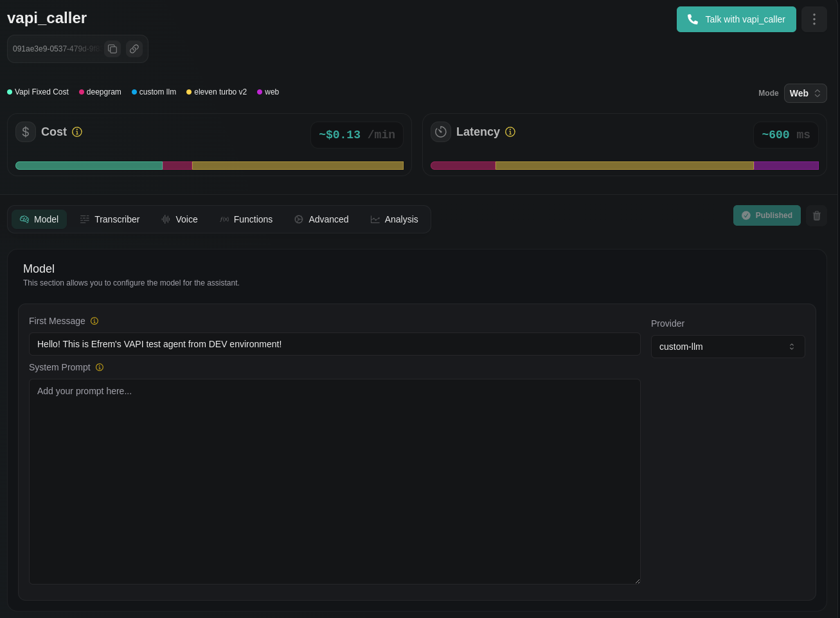Start call with Talk with vapi_caller button
840x618 pixels.
click(x=737, y=19)
